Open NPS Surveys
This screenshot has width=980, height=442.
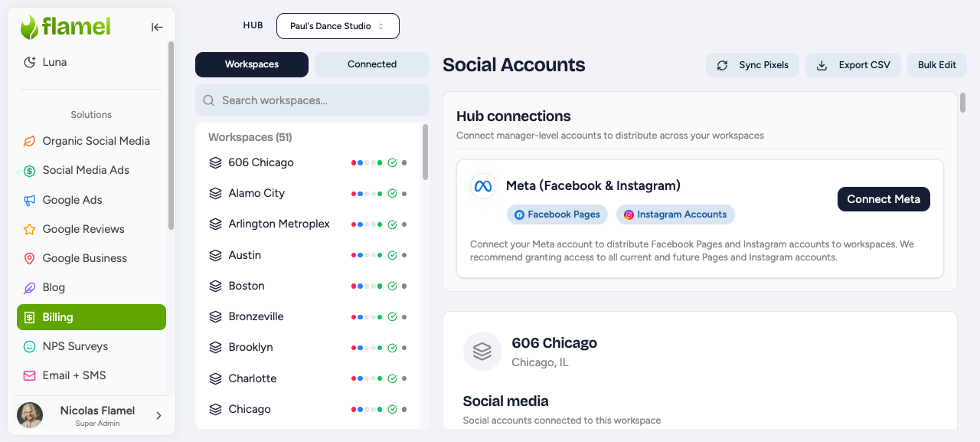click(x=91, y=346)
